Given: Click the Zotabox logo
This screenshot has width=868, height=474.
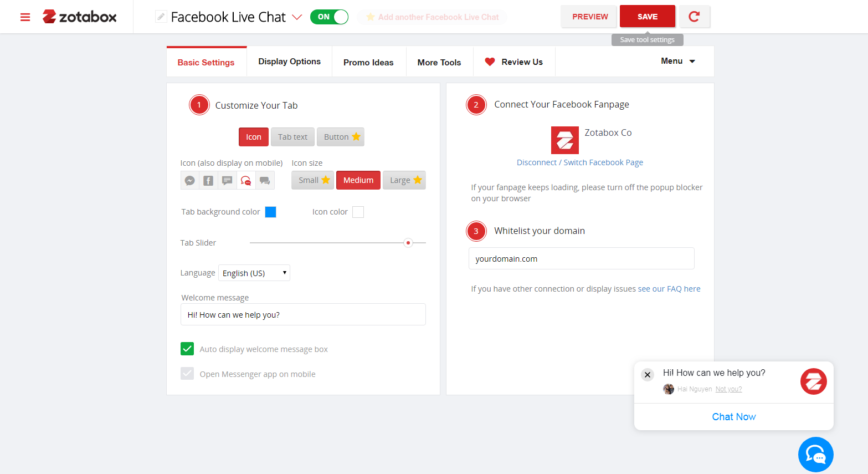Looking at the screenshot, I should [x=79, y=16].
